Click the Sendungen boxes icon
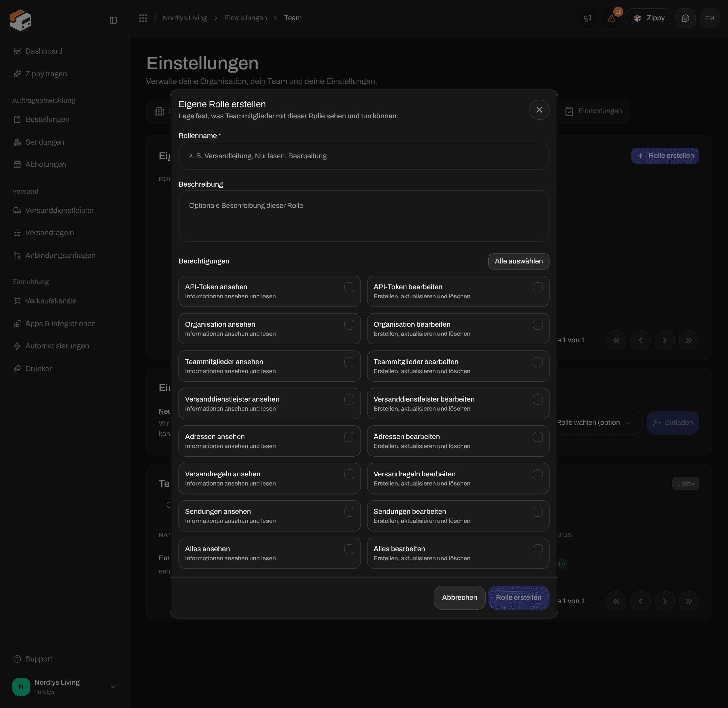The width and height of the screenshot is (728, 708). pyautogui.click(x=17, y=142)
